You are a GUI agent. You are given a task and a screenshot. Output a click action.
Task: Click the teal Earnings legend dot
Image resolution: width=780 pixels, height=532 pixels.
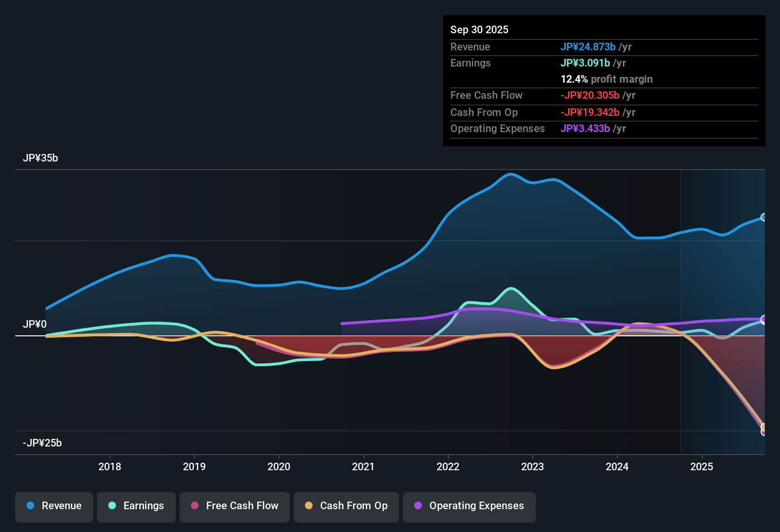point(112,506)
